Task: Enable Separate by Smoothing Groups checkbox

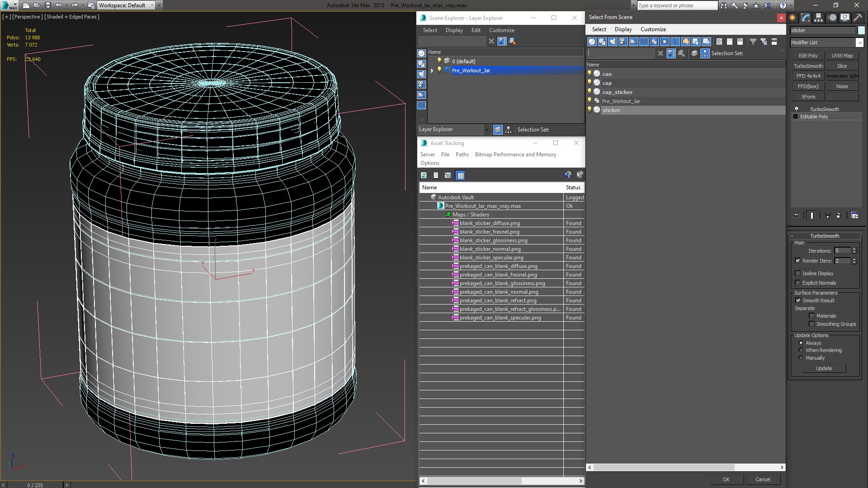Action: (811, 324)
